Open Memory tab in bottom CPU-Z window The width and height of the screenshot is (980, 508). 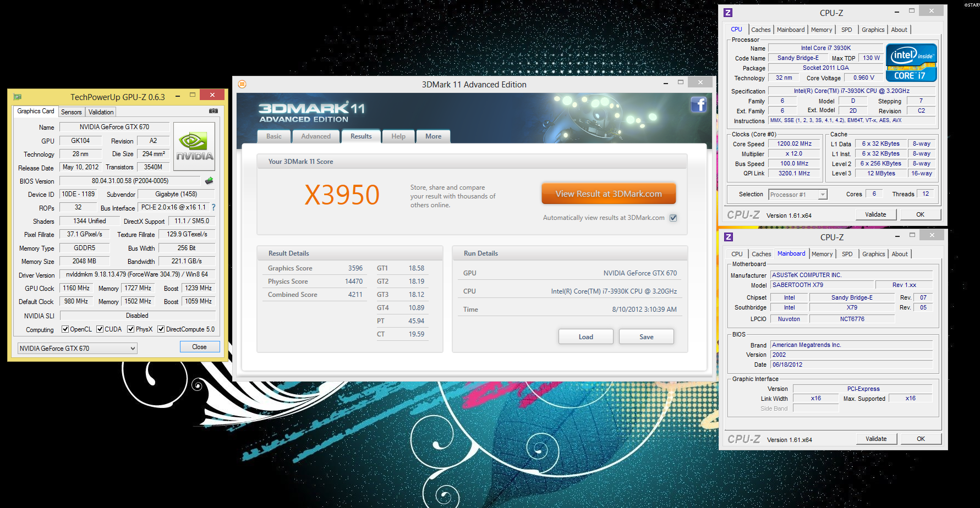[x=822, y=254]
